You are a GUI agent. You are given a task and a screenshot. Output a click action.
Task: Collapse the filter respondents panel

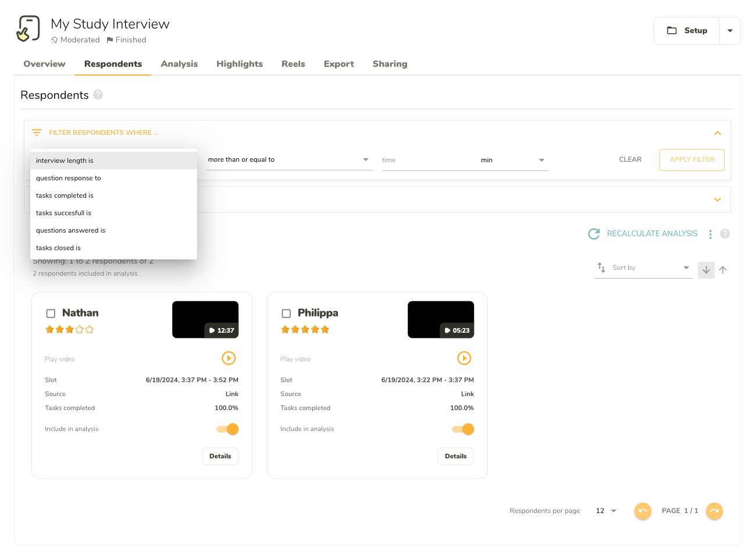tap(718, 133)
